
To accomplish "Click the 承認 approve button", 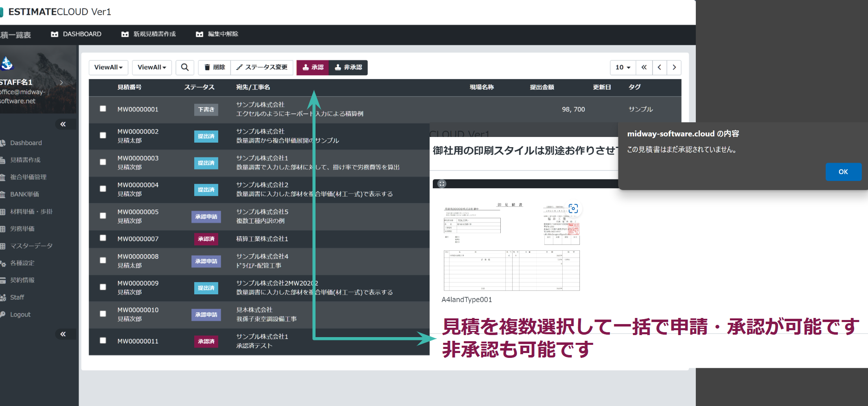I will (313, 67).
